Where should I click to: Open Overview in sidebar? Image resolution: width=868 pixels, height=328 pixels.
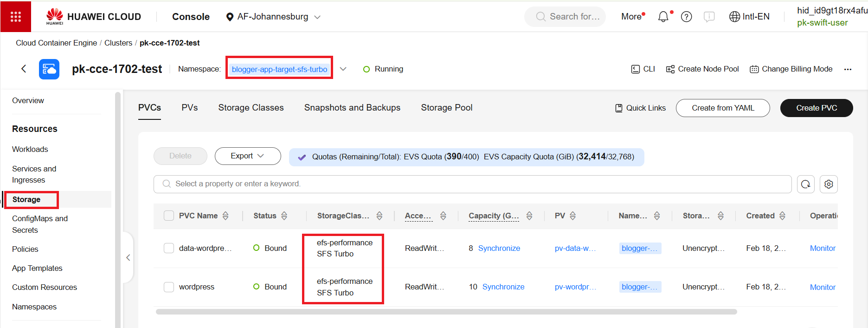[x=28, y=100]
